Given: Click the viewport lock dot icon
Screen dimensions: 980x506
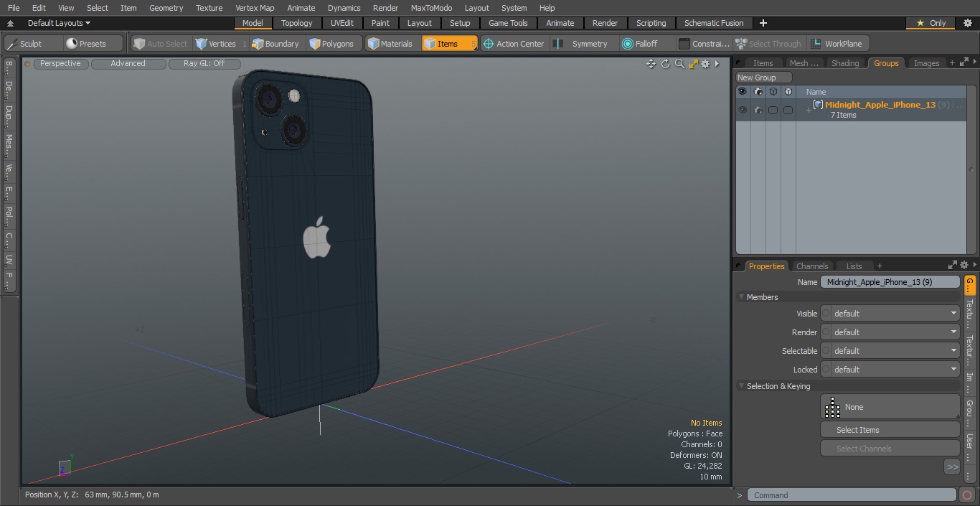Looking at the screenshot, I should pos(27,64).
